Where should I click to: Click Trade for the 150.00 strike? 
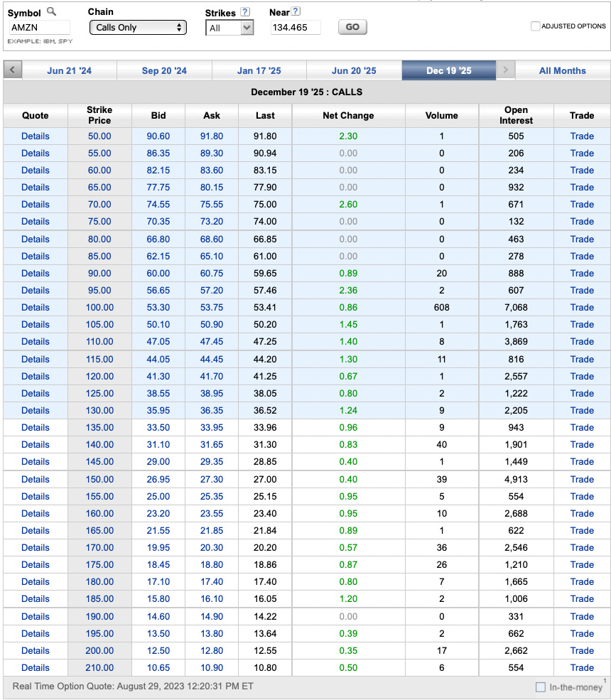tap(582, 479)
